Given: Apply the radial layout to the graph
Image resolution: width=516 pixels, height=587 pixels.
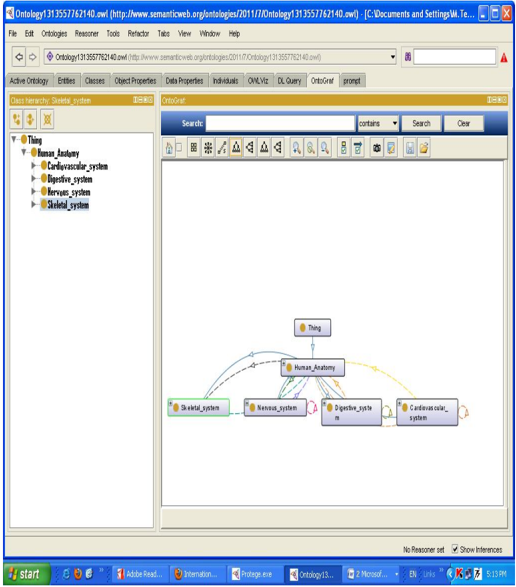Looking at the screenshot, I should (208, 147).
